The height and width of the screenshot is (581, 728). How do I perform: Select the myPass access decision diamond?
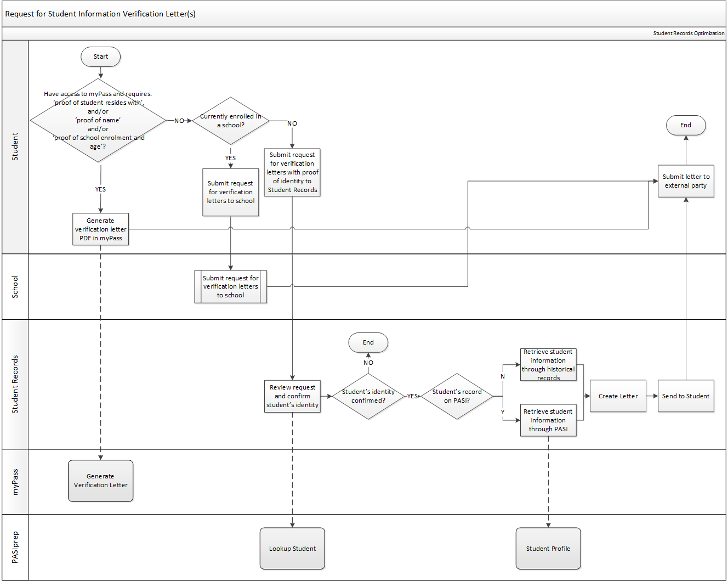[x=98, y=120]
